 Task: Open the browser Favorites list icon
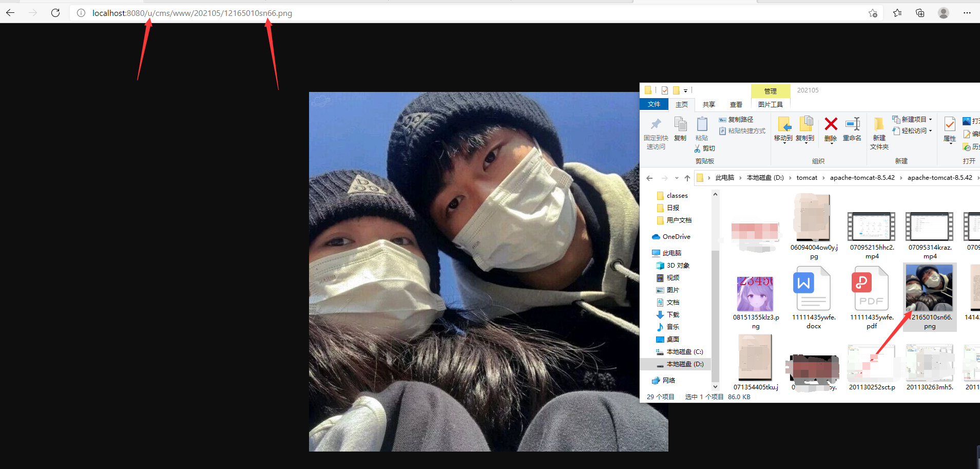pos(897,13)
